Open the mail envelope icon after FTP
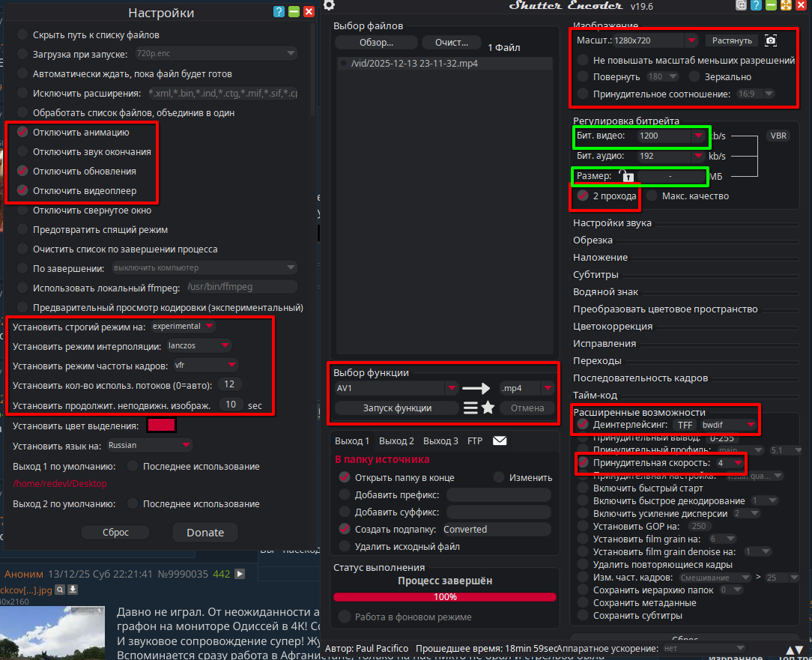This screenshot has width=812, height=660. pos(500,440)
